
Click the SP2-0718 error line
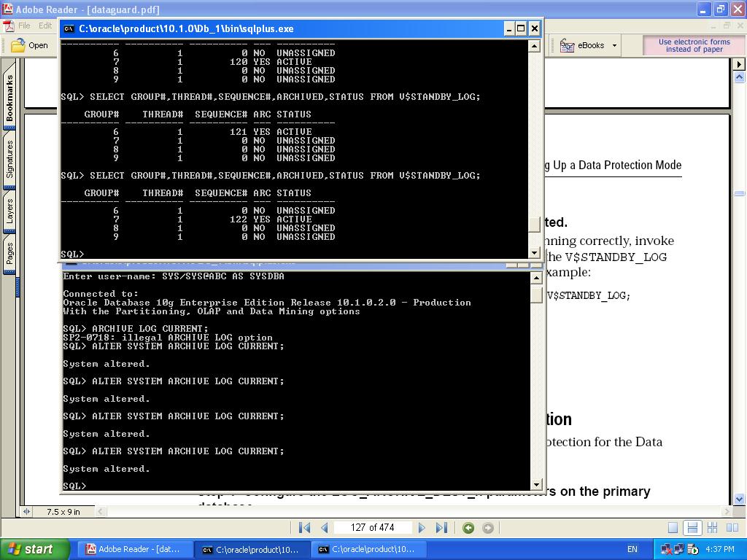point(168,337)
